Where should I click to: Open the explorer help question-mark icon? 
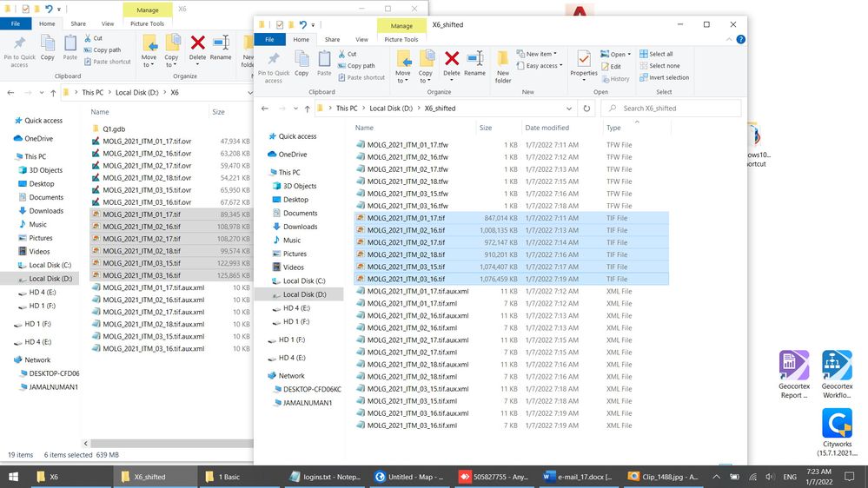[x=740, y=39]
